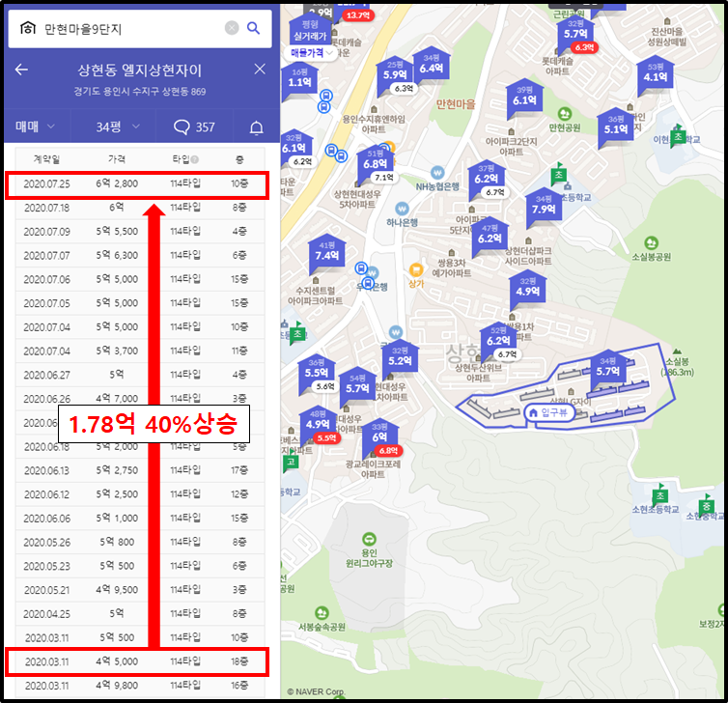The height and width of the screenshot is (703, 728).
Task: Click the 33평 6억 map marker
Action: point(379,434)
